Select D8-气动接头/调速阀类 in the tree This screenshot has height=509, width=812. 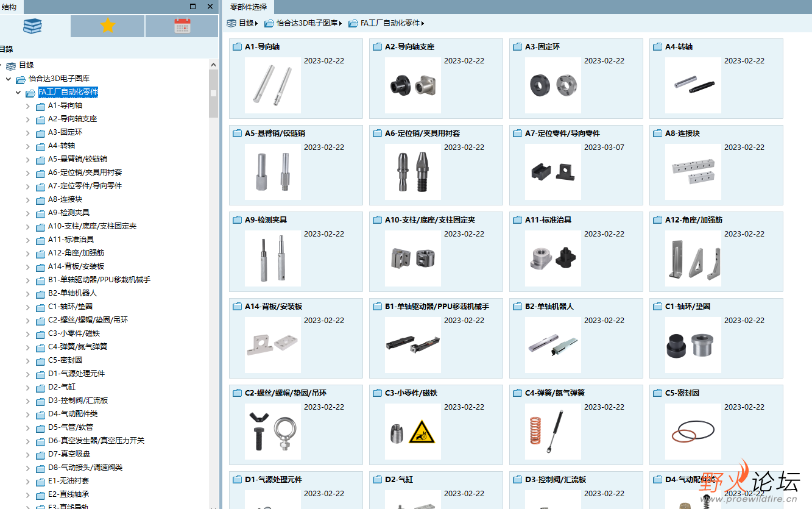85,468
